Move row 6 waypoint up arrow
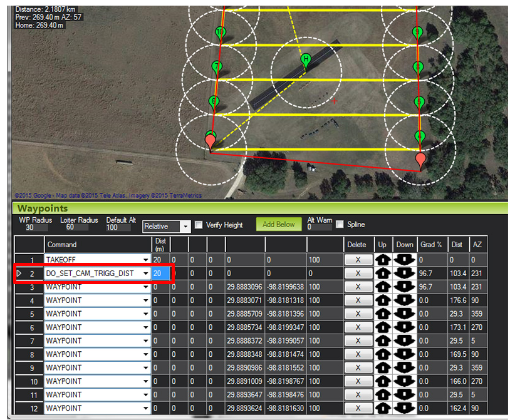This screenshot has width=515, height=420. click(383, 327)
